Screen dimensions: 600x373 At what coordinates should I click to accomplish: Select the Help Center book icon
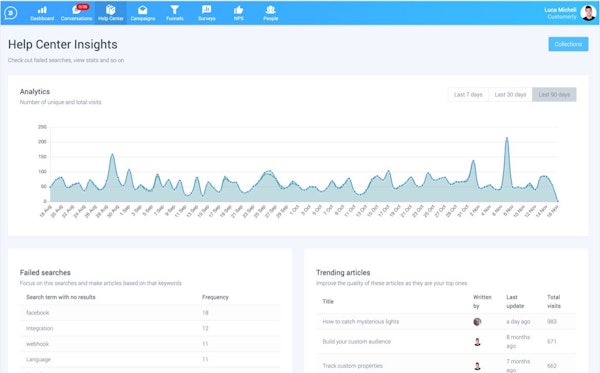111,10
